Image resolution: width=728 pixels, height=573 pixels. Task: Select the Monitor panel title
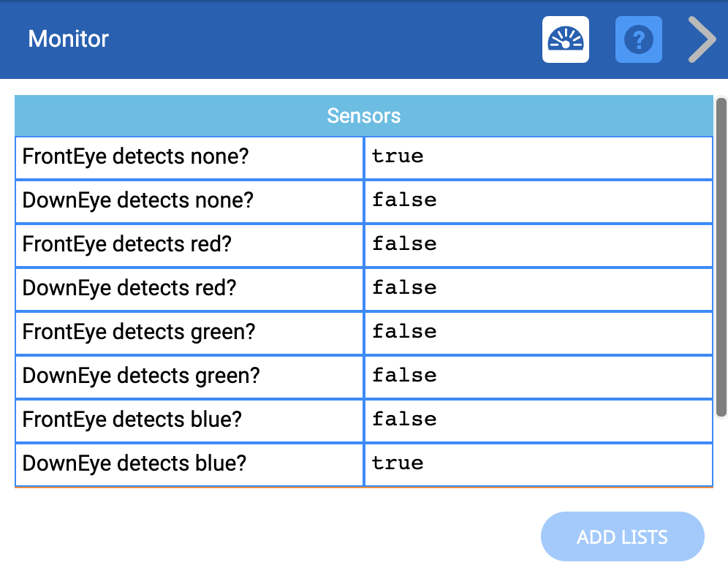coord(68,39)
